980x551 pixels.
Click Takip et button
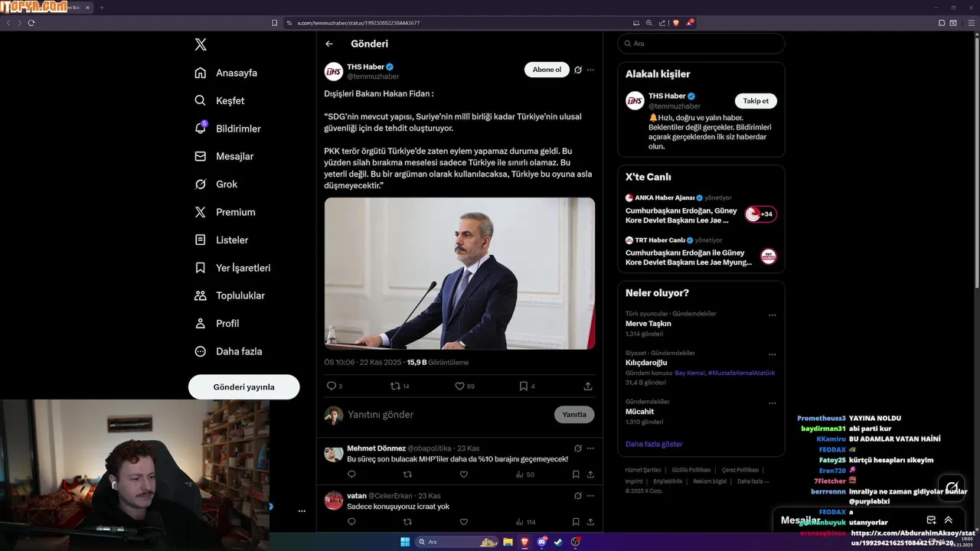[756, 101]
